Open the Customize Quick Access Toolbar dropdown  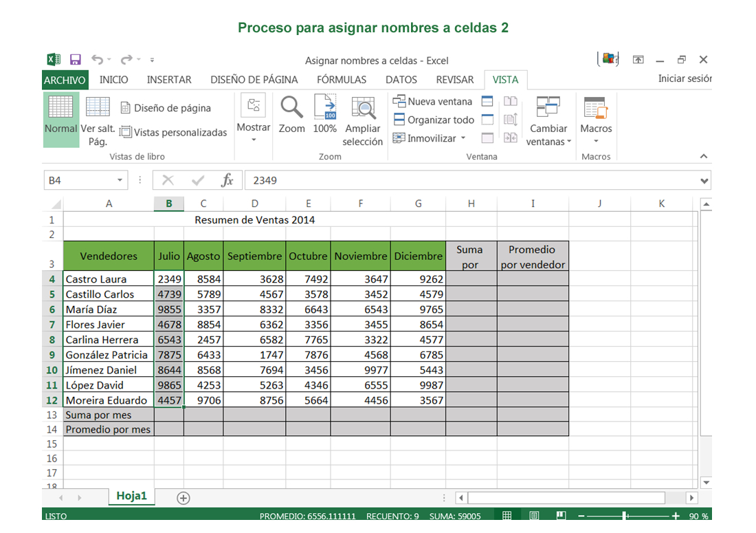[152, 60]
